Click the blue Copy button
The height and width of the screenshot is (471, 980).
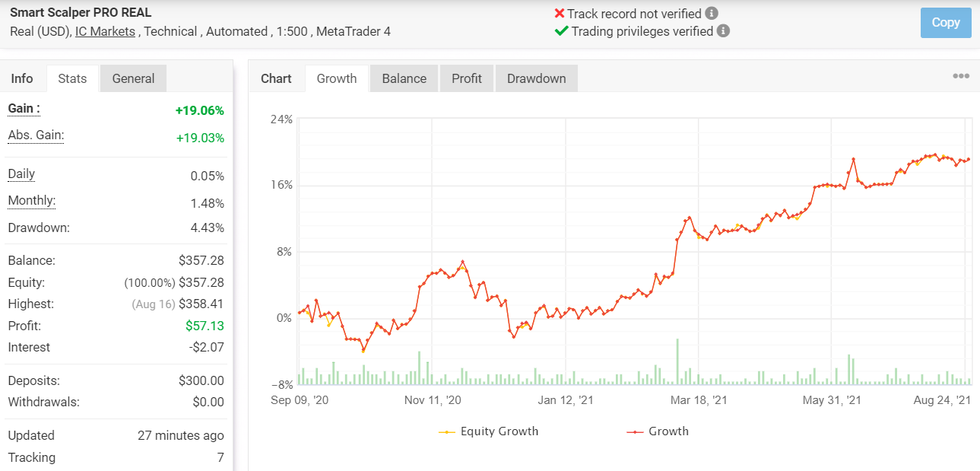pyautogui.click(x=945, y=23)
